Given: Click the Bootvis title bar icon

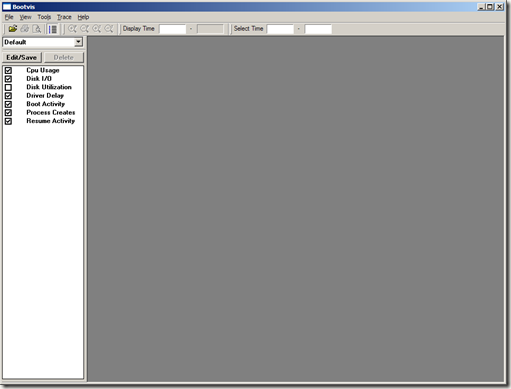Looking at the screenshot, I should coord(7,7).
